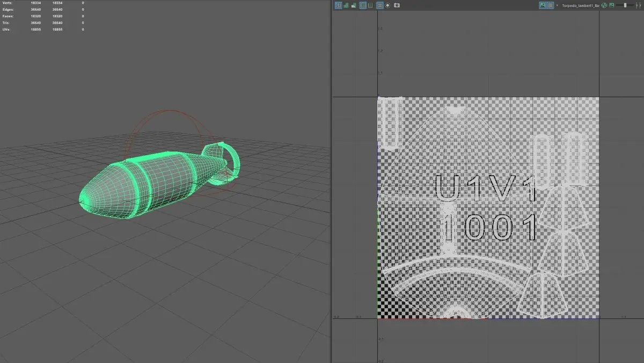
Task: Click the image icon left of the dim slider
Action: [x=611, y=5]
